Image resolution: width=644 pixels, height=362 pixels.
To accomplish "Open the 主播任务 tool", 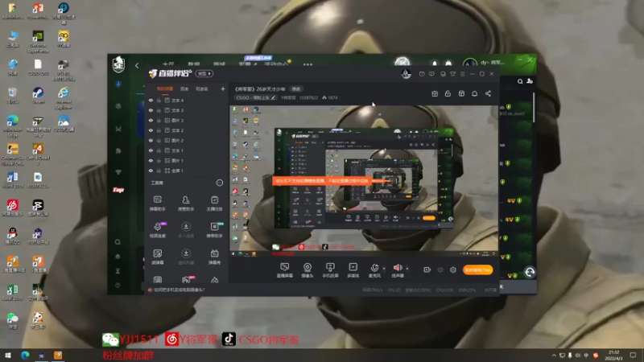I will point(214,204).
